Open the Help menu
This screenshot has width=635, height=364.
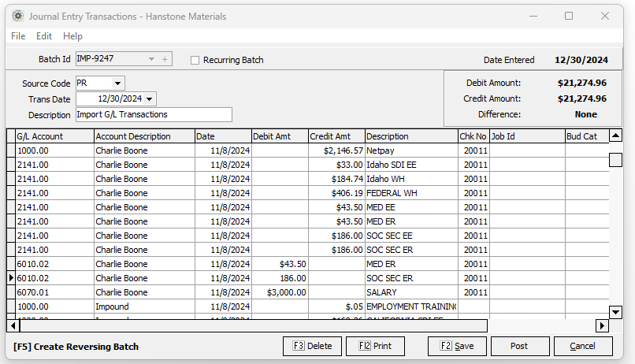click(x=72, y=36)
